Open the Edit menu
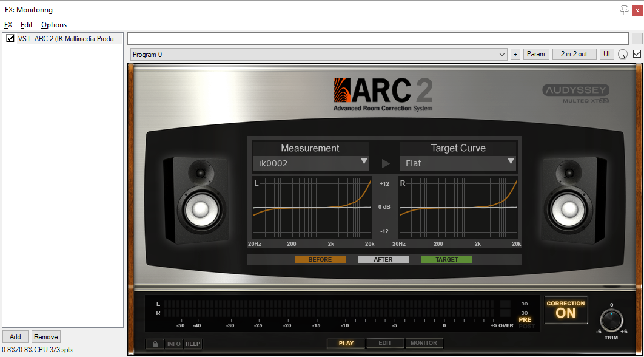Viewport: 644px width, 357px height. coord(27,25)
